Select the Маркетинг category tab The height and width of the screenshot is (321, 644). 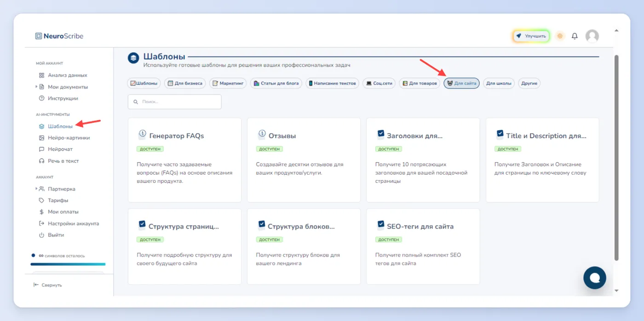click(228, 83)
